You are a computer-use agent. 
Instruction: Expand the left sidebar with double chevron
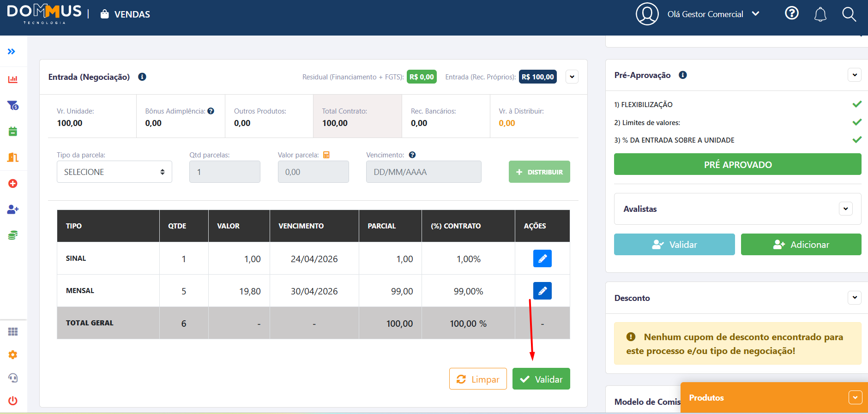(12, 51)
